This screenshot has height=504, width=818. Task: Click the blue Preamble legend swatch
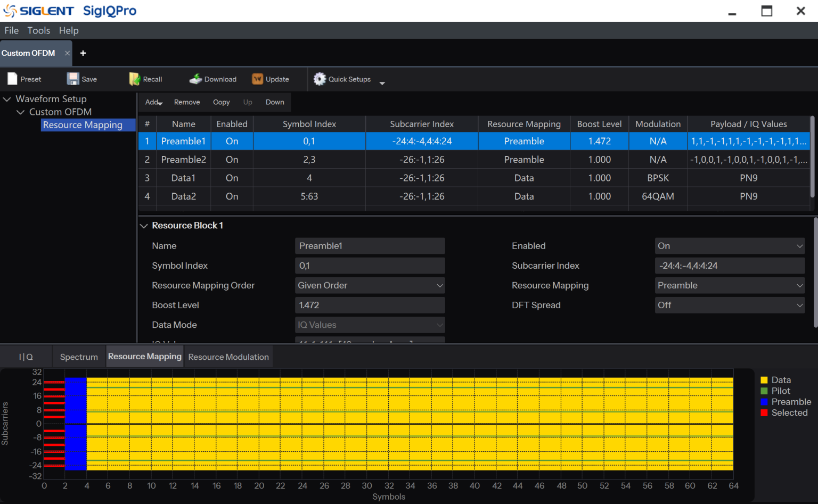point(764,402)
